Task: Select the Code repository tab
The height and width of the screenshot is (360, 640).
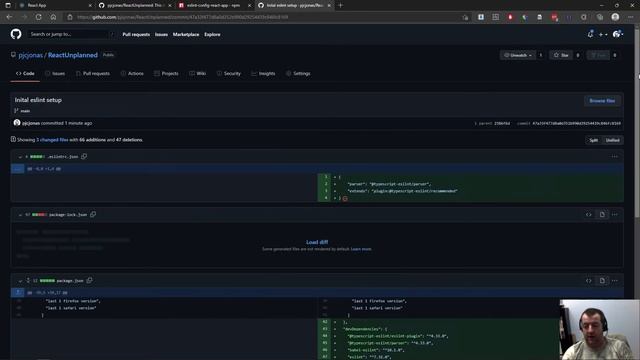Action: point(25,73)
